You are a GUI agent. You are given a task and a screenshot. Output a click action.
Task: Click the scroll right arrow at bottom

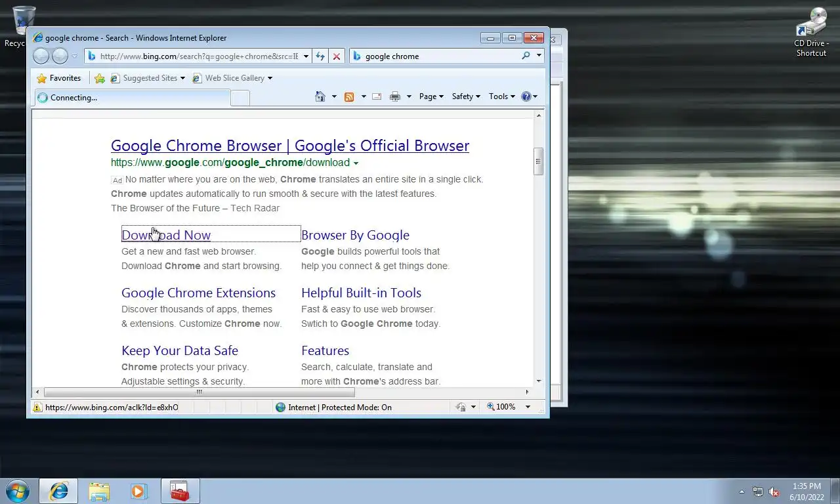point(527,392)
